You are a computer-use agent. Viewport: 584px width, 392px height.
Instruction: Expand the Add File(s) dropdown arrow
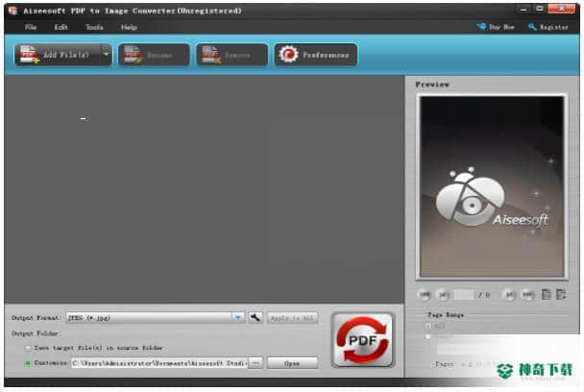[x=107, y=55]
